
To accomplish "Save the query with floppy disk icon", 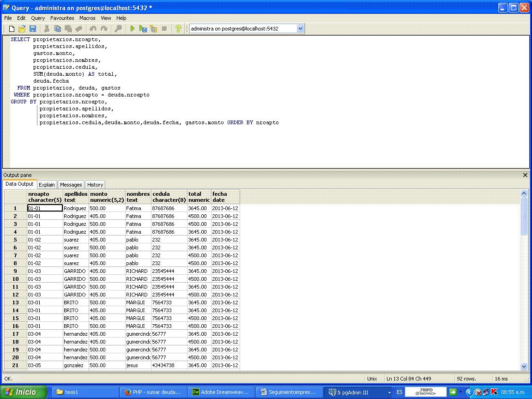I will tap(33, 29).
